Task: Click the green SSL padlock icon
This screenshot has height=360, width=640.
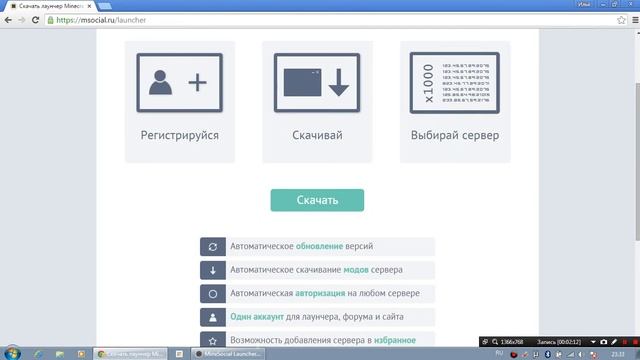Action: (51, 20)
